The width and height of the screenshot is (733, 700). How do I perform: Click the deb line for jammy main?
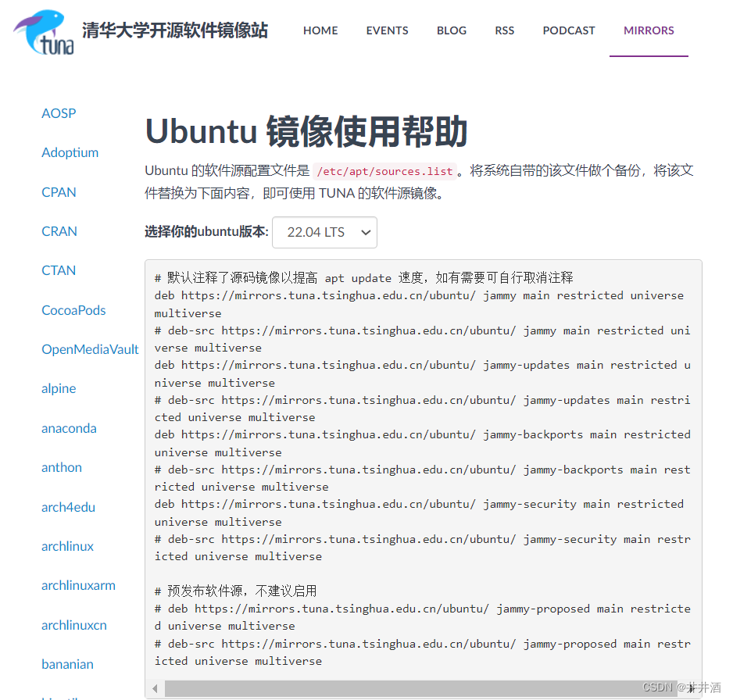(420, 304)
